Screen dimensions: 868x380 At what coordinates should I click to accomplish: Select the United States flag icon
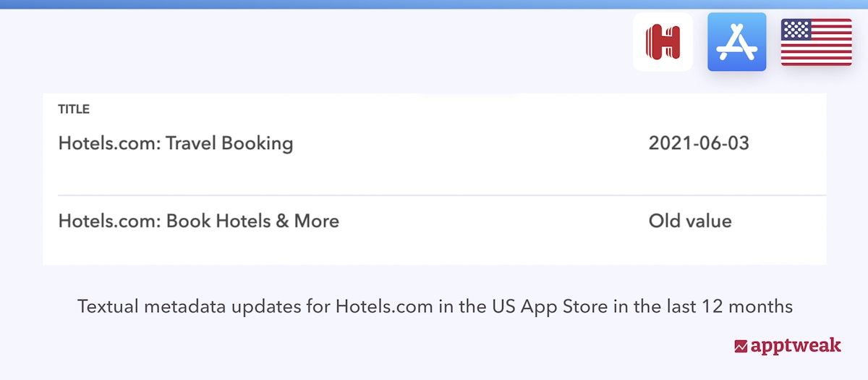(816, 42)
